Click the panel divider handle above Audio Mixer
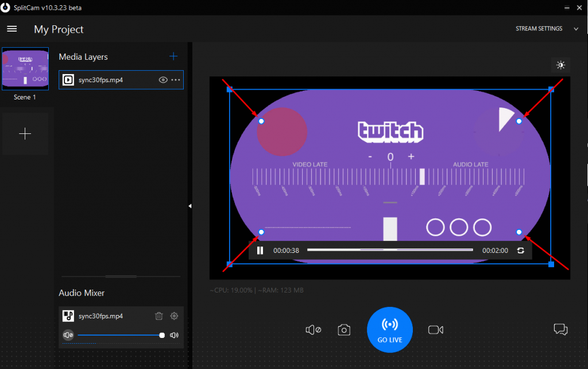The height and width of the screenshot is (369, 588). click(x=121, y=276)
